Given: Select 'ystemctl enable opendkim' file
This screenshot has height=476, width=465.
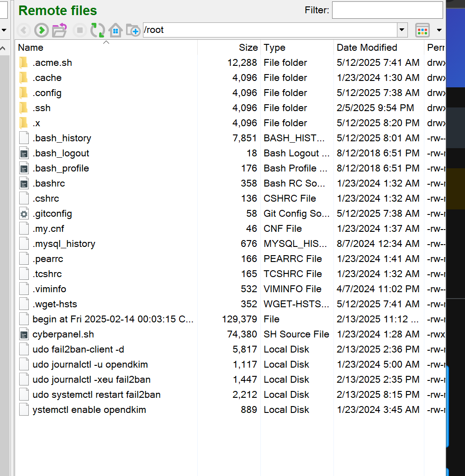Looking at the screenshot, I should (x=89, y=410).
